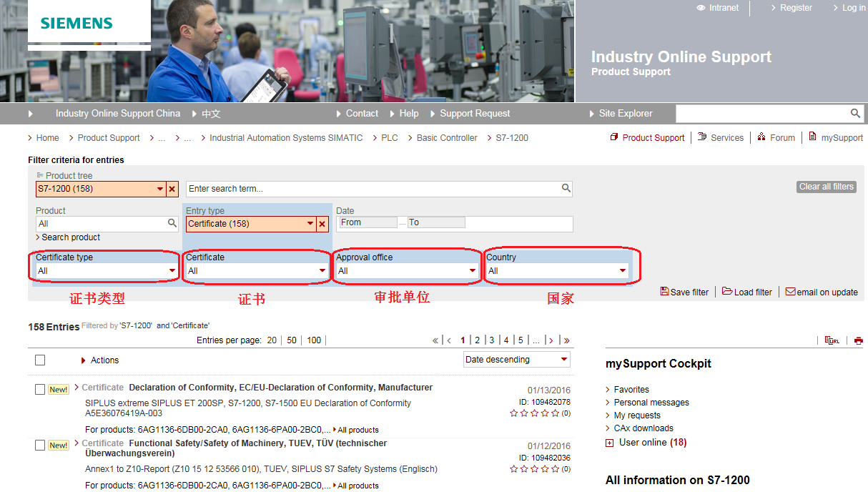
Task: Click the PLC breadcrumb
Action: (390, 138)
